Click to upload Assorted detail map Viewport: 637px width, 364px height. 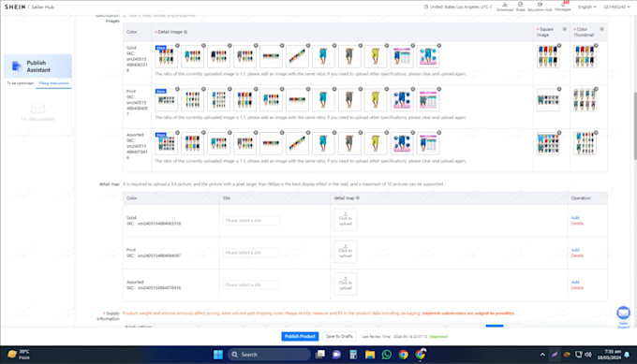pyautogui.click(x=346, y=284)
